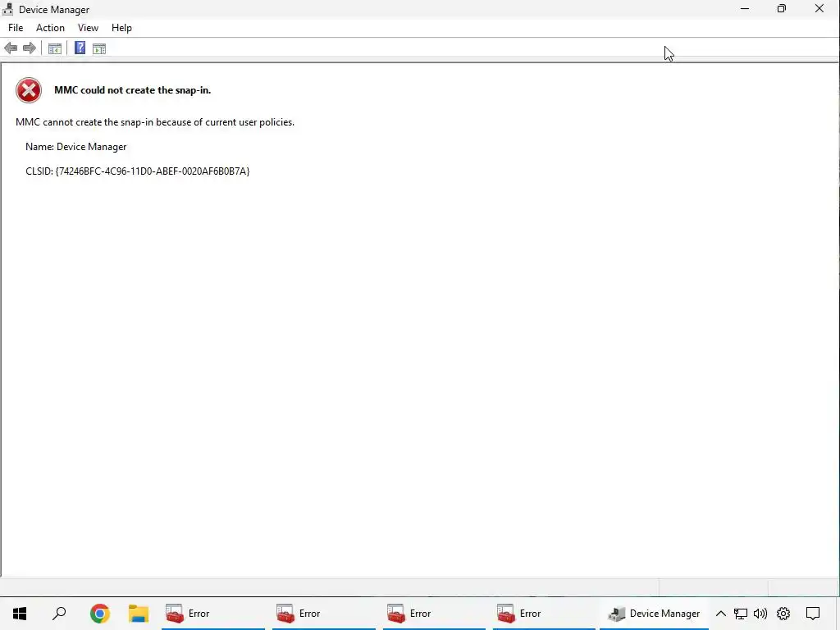Switch to the fourth Error taskbar window
The image size is (840, 630).
click(544, 614)
